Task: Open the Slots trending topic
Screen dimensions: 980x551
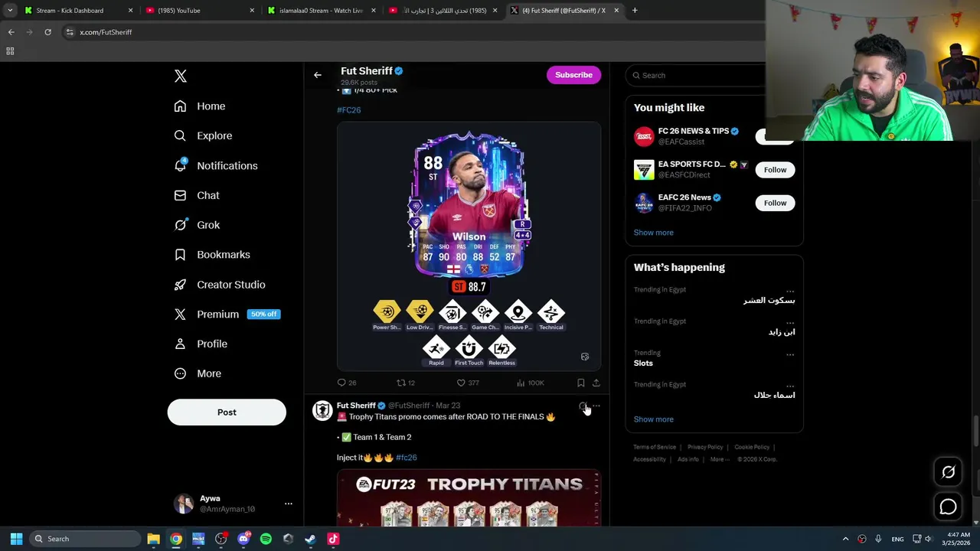Action: point(643,364)
